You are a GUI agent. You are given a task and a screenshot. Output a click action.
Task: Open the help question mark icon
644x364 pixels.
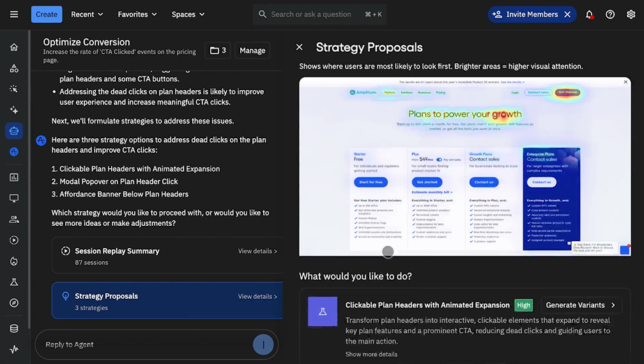coord(610,14)
